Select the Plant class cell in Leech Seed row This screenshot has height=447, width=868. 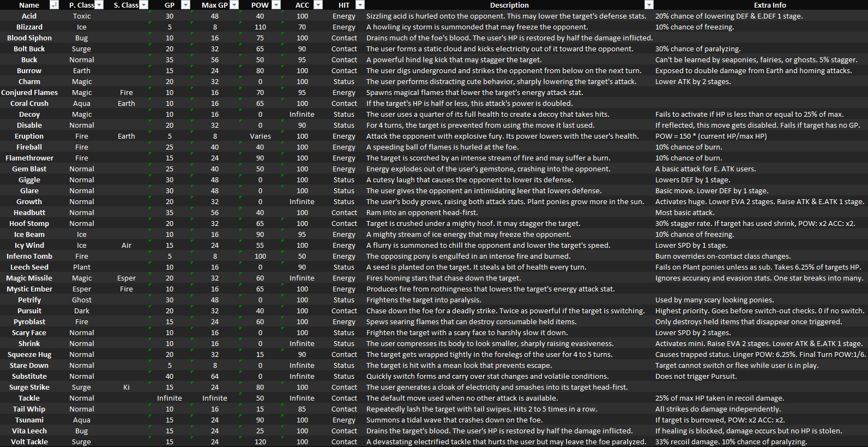pyautogui.click(x=82, y=267)
